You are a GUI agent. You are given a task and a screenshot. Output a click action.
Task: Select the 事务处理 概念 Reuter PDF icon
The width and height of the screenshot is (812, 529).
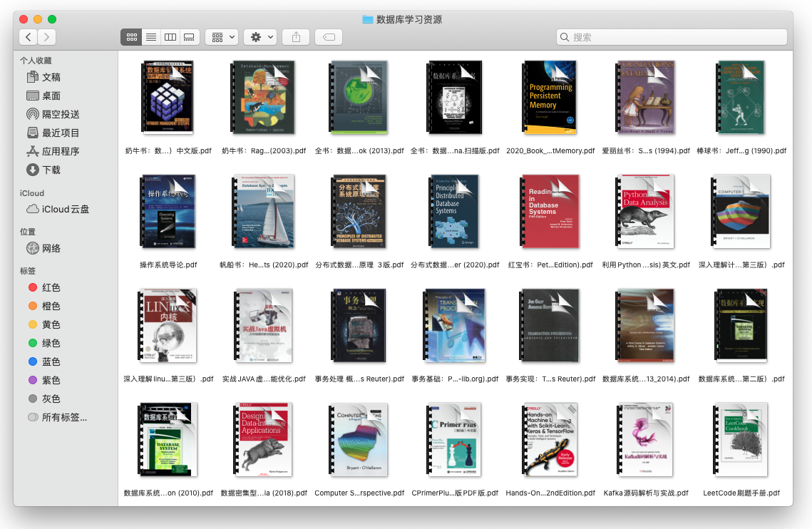click(359, 325)
